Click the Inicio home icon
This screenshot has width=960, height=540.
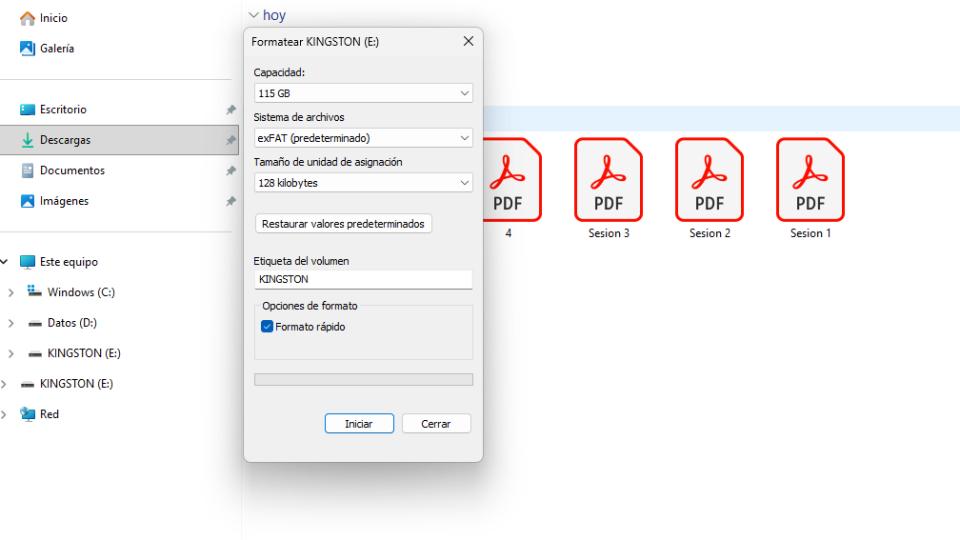[27, 18]
